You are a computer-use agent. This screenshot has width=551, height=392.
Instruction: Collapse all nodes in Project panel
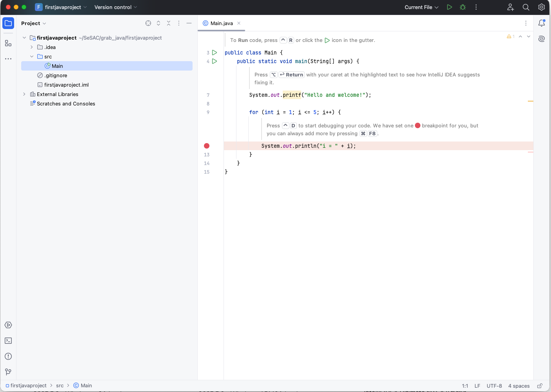pos(169,23)
